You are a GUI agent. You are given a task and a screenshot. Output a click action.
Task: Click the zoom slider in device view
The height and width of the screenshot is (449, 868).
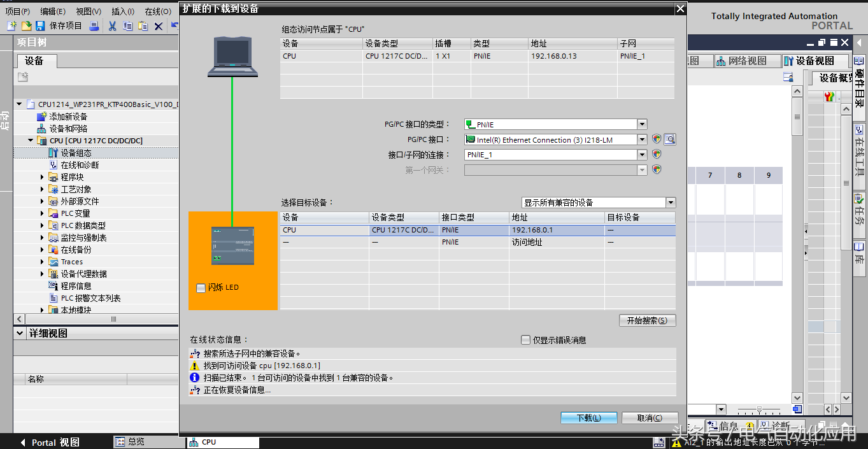758,410
